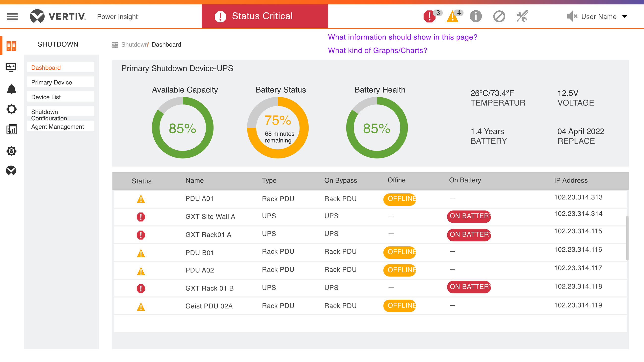Screen dimensions: 644x362
Task: Open critical alarms icon with badge 3
Action: pos(432,16)
